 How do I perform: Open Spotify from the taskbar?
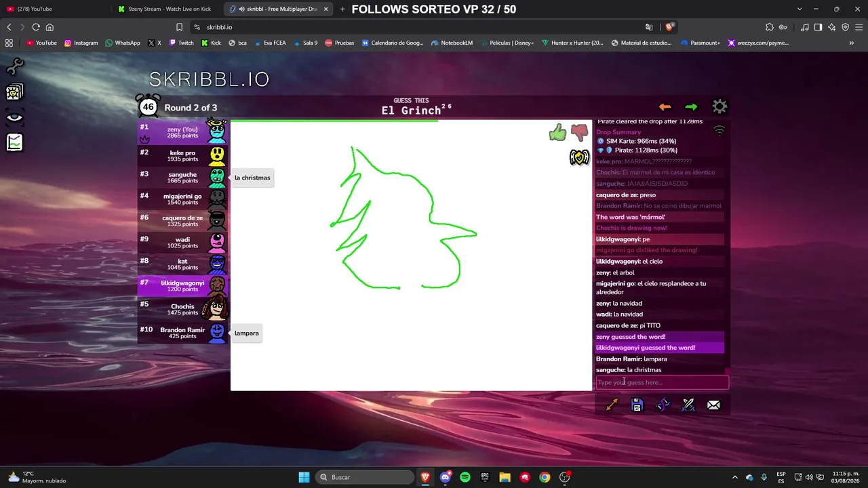[x=465, y=477]
